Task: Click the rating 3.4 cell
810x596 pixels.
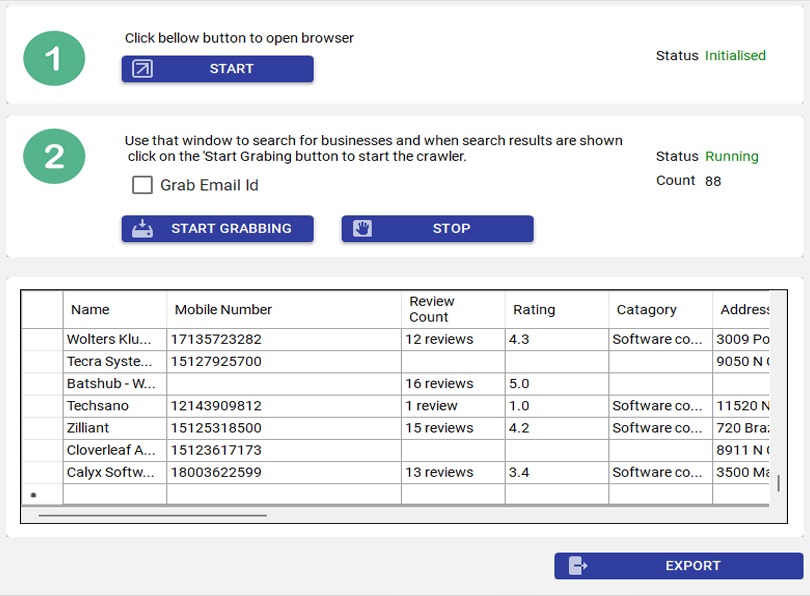Action: [557, 473]
